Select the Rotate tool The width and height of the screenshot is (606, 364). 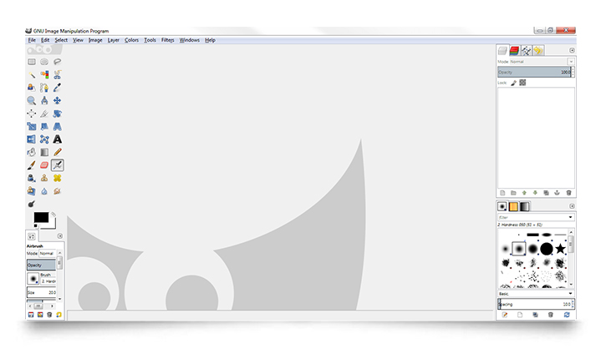click(x=57, y=114)
